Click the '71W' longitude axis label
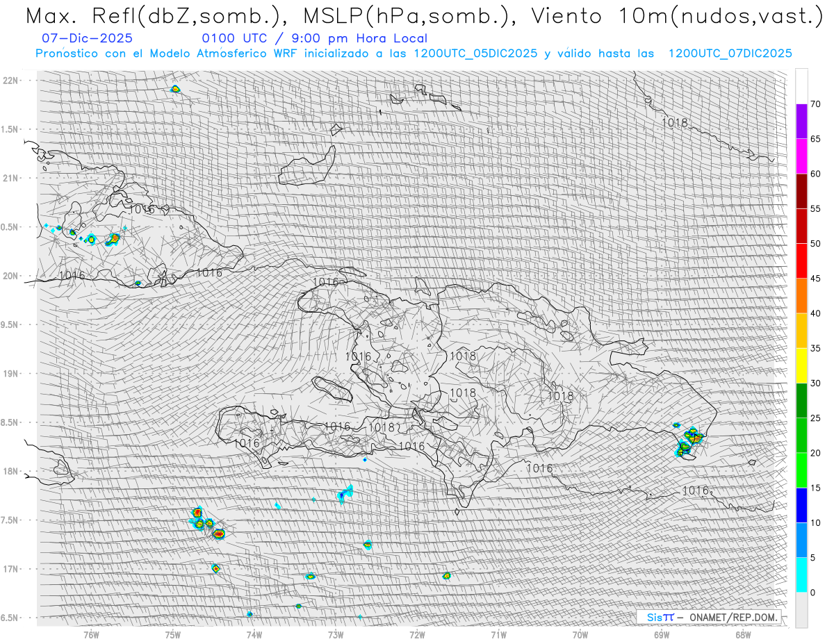 pos(498,634)
